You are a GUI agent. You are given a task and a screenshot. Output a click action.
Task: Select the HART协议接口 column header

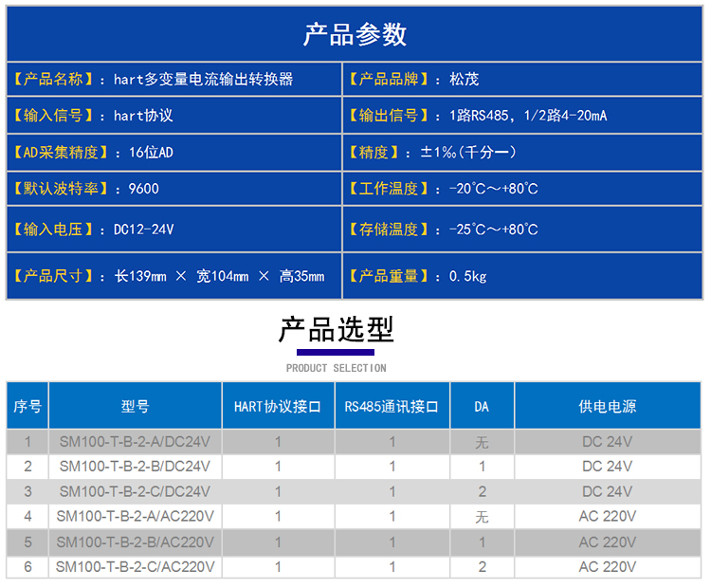278,406
